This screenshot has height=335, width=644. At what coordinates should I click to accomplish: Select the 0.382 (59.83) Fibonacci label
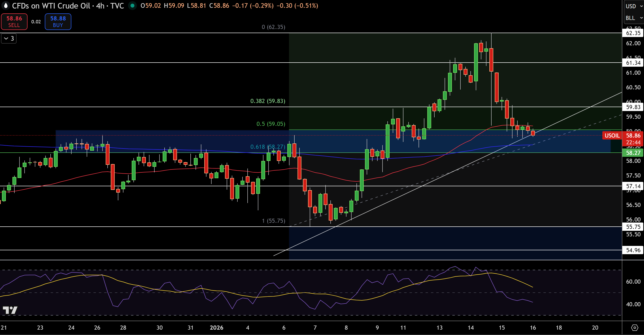pos(268,101)
